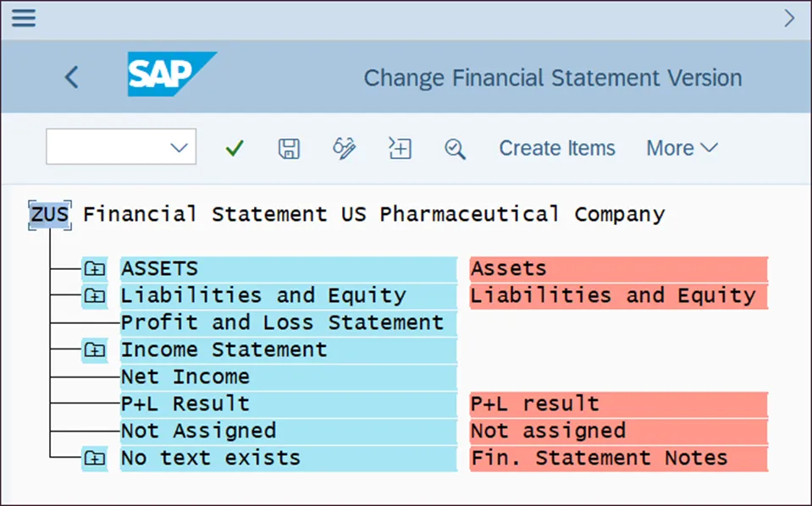This screenshot has width=812, height=506.
Task: Click the SAP logo
Action: tap(171, 74)
